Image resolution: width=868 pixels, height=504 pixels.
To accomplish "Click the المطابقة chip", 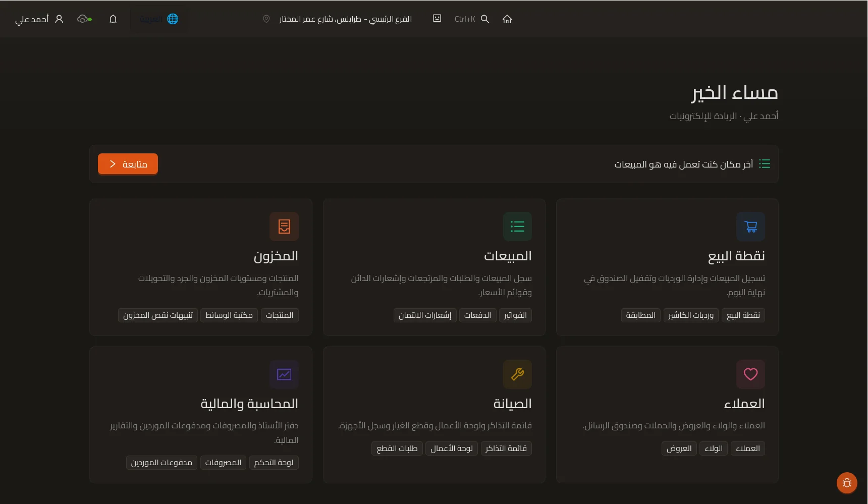I will coord(640,315).
